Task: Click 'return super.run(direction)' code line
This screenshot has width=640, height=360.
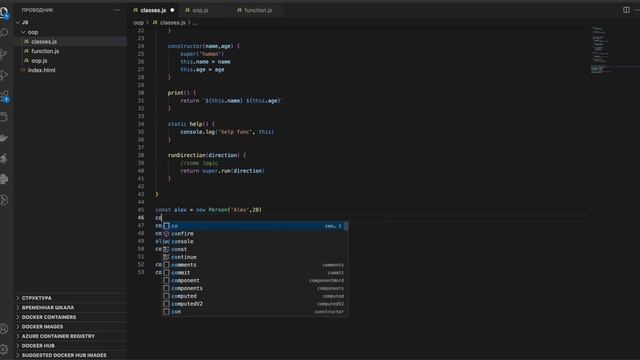Action: click(222, 171)
